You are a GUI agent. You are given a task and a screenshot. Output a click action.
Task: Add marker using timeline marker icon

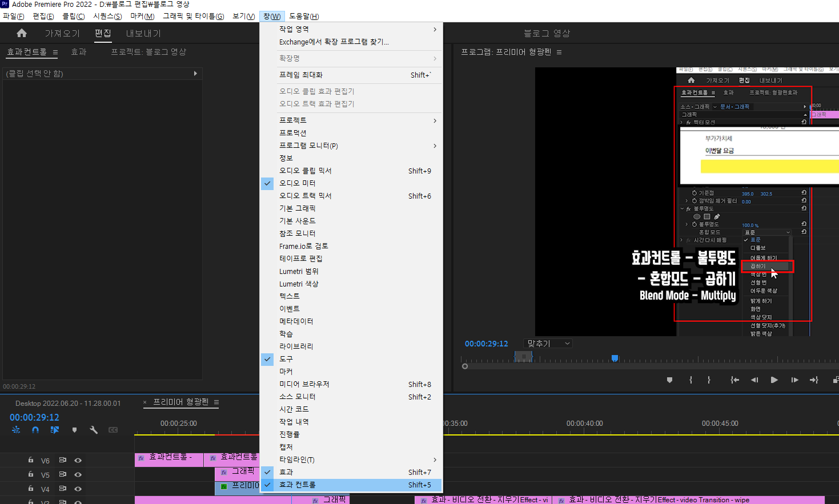click(74, 430)
